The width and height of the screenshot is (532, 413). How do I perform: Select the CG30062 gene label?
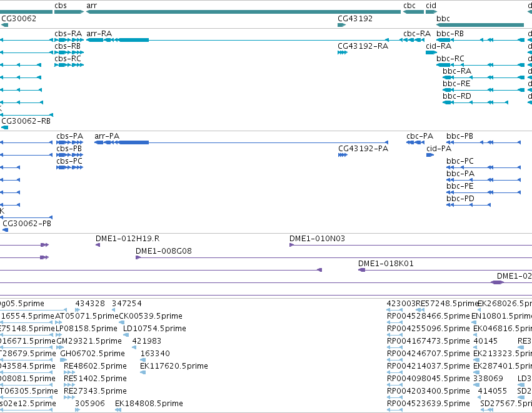tap(19, 18)
